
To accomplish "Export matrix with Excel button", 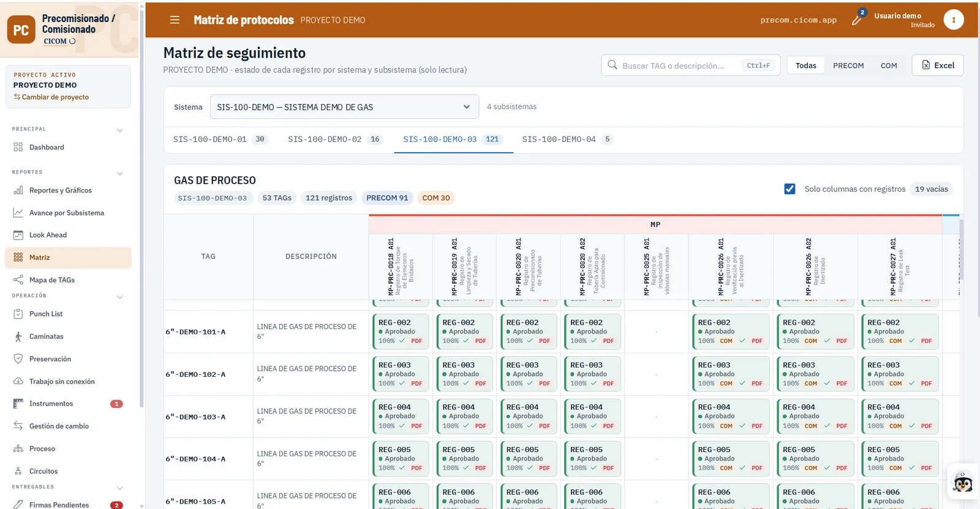I will point(938,66).
